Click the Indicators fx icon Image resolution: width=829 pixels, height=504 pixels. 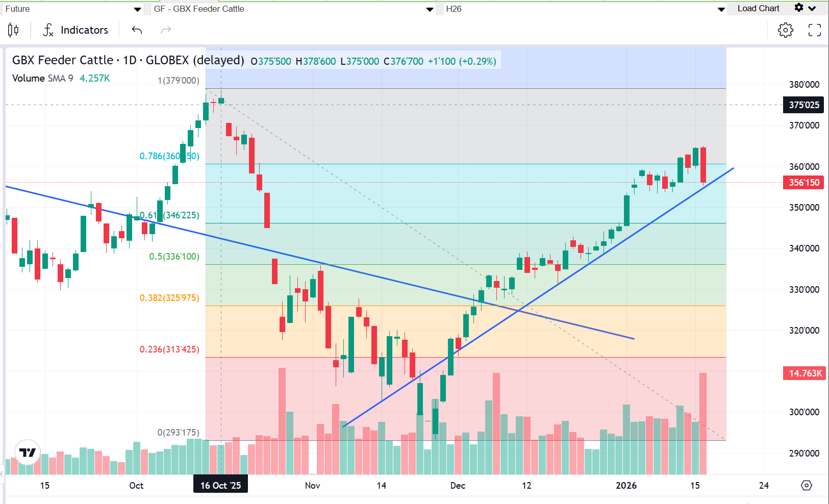48,30
